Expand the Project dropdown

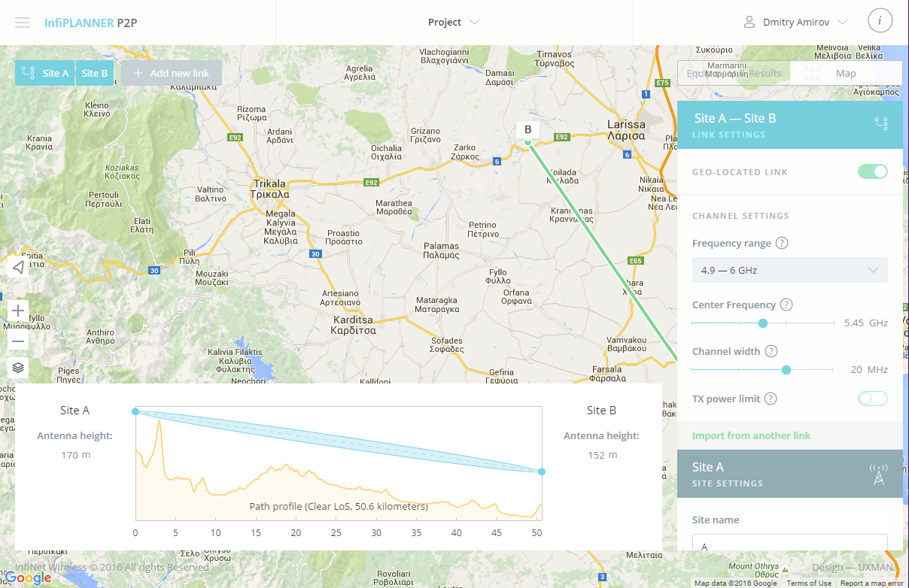pos(454,22)
